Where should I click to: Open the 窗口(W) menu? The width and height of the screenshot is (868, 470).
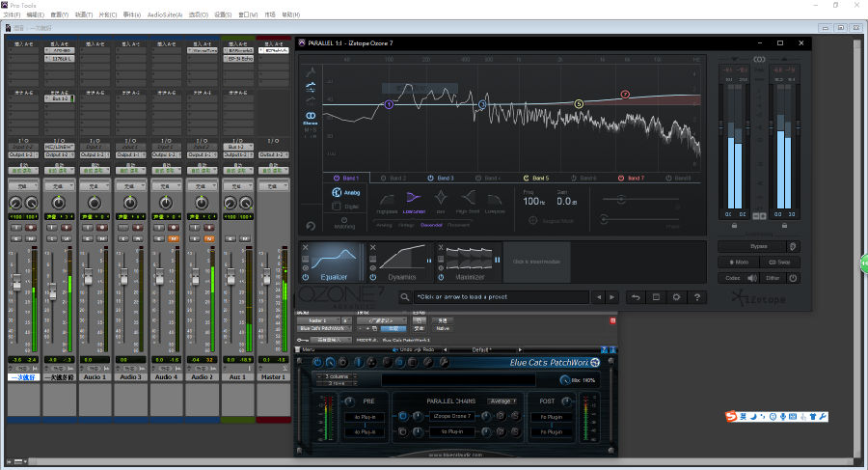[x=248, y=15]
